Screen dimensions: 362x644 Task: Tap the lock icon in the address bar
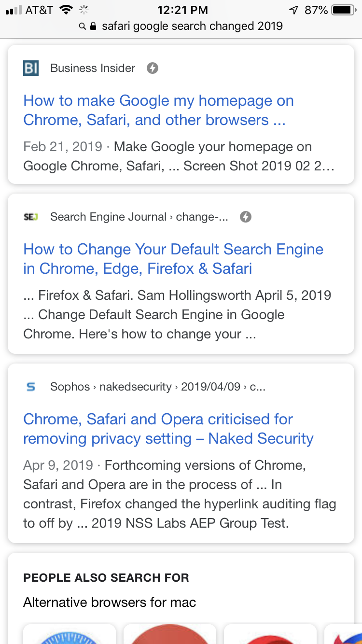pos(94,26)
